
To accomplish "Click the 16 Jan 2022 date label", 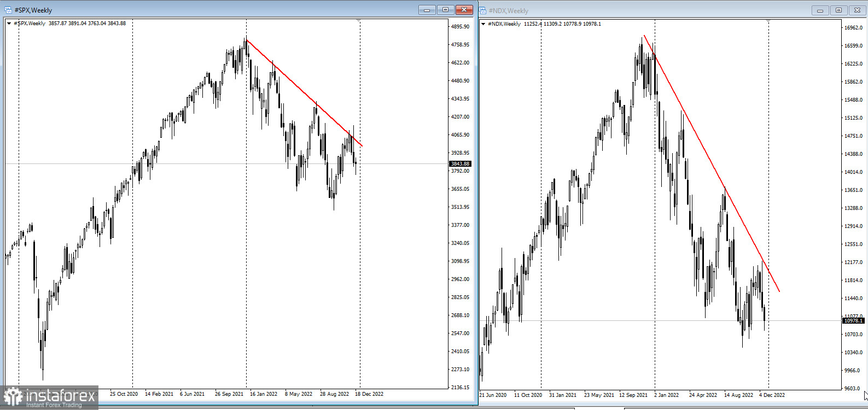I will pyautogui.click(x=264, y=394).
